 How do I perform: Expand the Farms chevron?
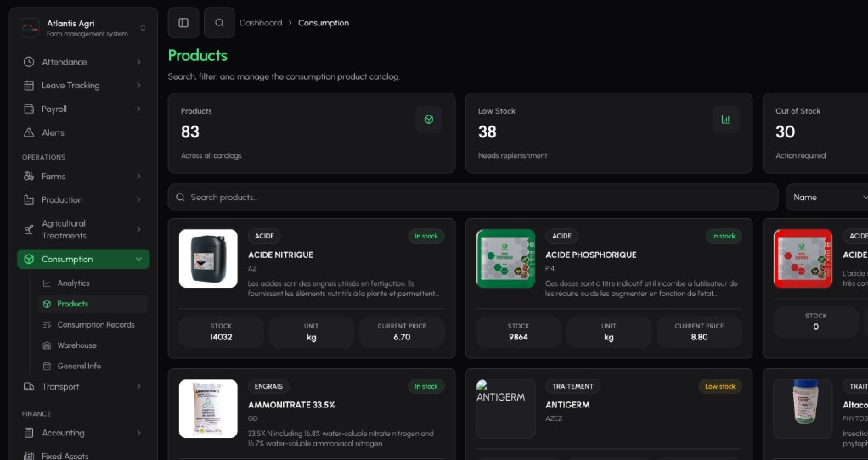point(138,177)
